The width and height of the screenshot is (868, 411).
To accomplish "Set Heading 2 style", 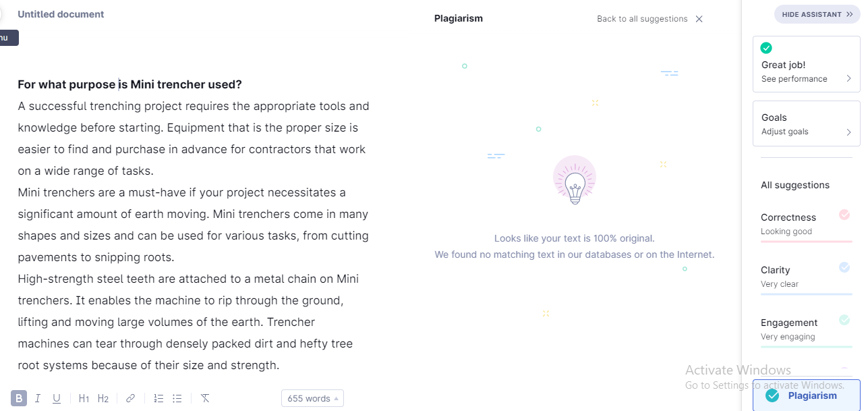I will [103, 398].
